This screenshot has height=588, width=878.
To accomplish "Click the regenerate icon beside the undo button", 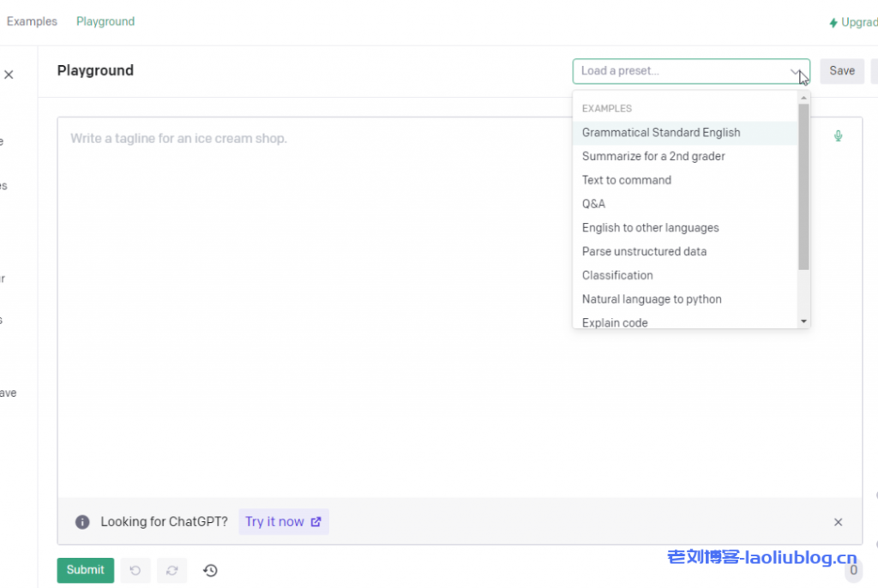I will [x=171, y=570].
